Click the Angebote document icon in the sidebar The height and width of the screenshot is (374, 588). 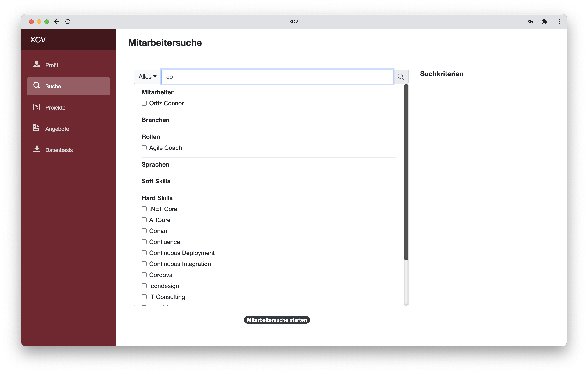click(36, 128)
